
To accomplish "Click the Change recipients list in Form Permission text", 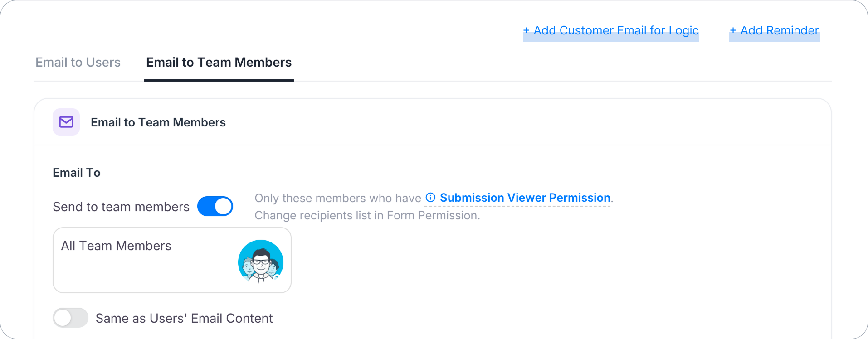I will tap(367, 215).
